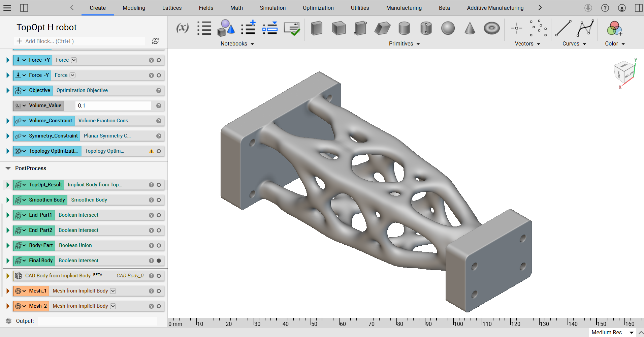Image resolution: width=644 pixels, height=337 pixels.
Task: Click the Topology Optimization block label
Action: (53, 151)
